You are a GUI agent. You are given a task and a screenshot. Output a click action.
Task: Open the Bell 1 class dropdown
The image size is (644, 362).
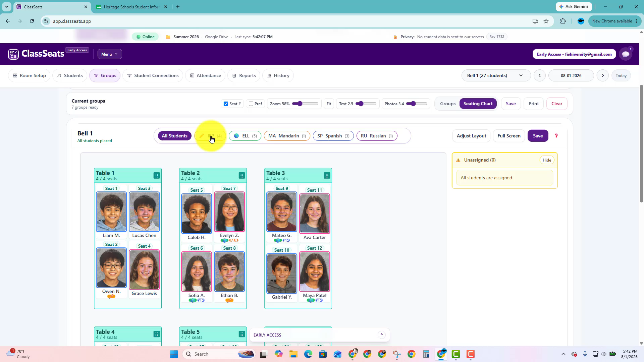point(496,75)
